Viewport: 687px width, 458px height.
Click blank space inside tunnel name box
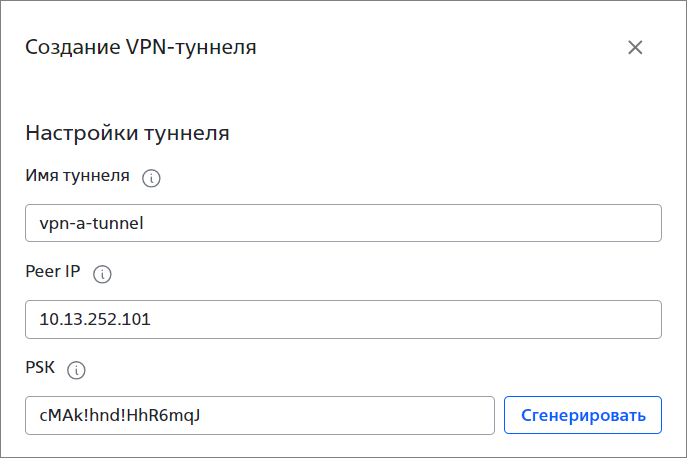click(394, 223)
